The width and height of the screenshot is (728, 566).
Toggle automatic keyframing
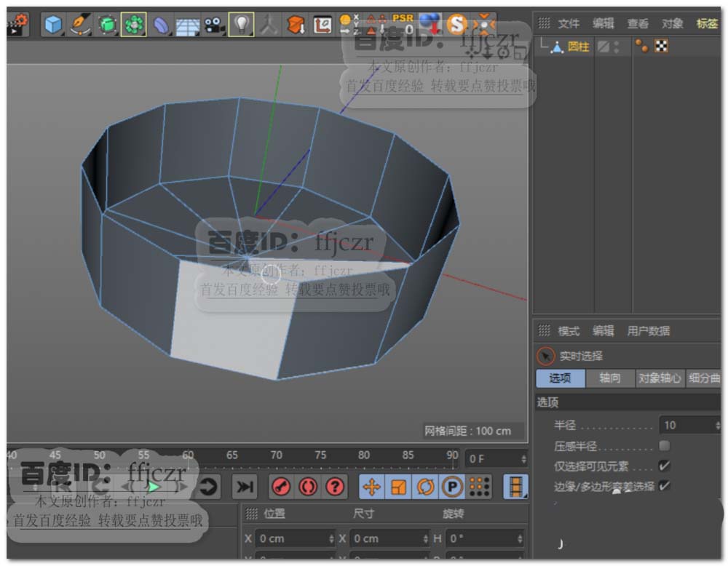point(308,487)
